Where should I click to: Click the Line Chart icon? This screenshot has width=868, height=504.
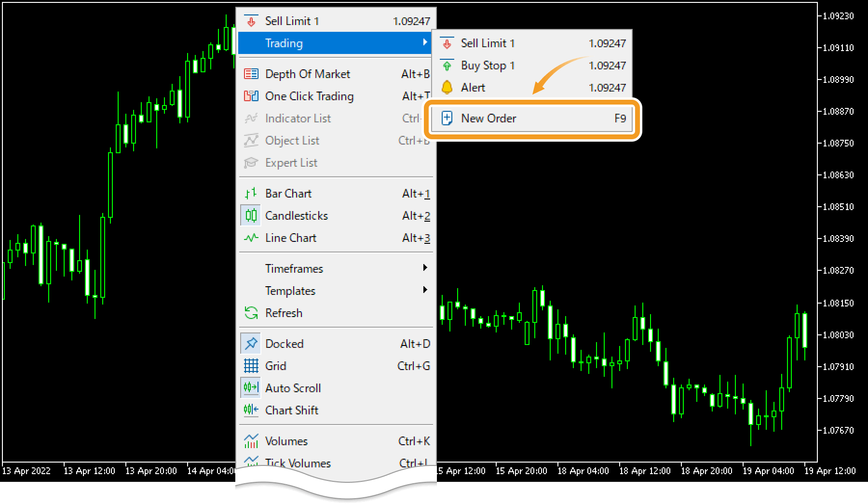click(x=251, y=238)
